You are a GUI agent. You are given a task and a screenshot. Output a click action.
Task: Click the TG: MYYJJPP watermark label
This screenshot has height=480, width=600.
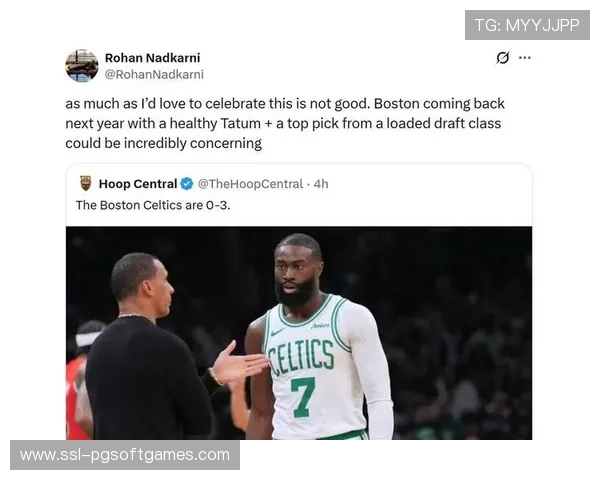point(527,25)
